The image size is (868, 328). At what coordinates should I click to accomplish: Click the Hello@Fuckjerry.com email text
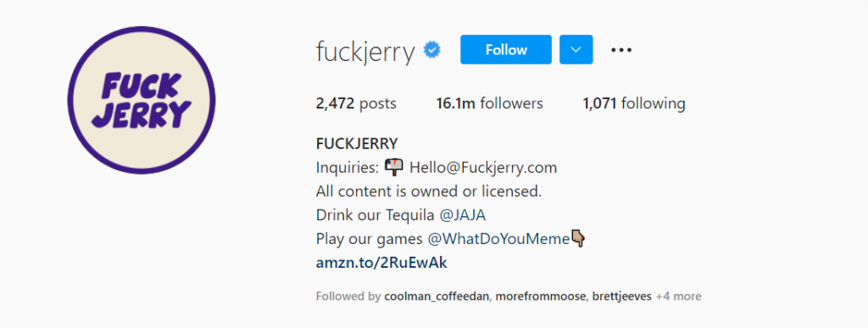[x=483, y=167]
